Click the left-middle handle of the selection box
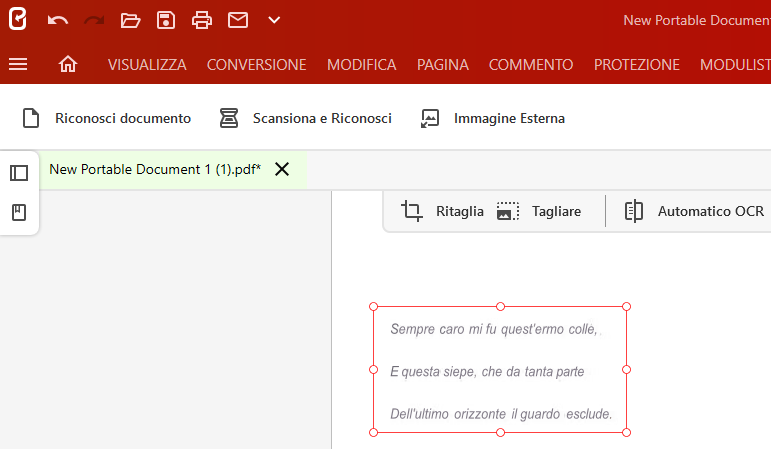The width and height of the screenshot is (771, 449). point(373,369)
